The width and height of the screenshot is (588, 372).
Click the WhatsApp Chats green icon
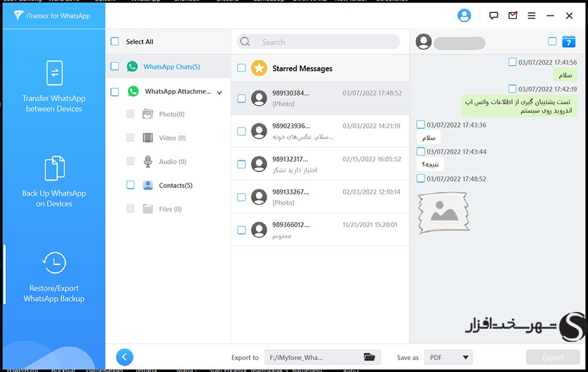coord(132,67)
